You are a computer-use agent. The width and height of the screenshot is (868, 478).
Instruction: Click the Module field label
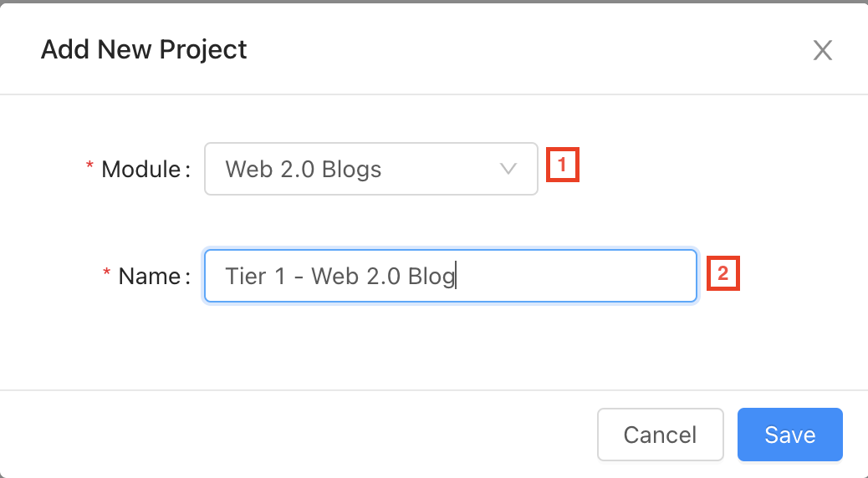[x=140, y=170]
